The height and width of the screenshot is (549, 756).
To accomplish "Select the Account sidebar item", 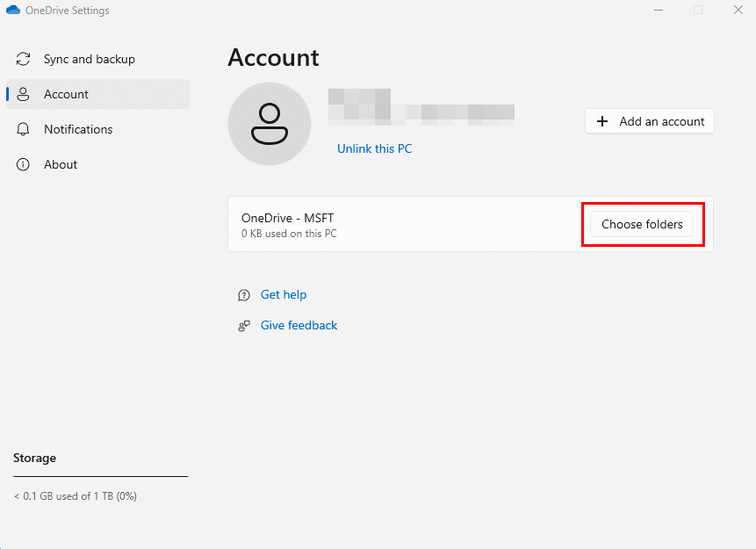I will 97,94.
